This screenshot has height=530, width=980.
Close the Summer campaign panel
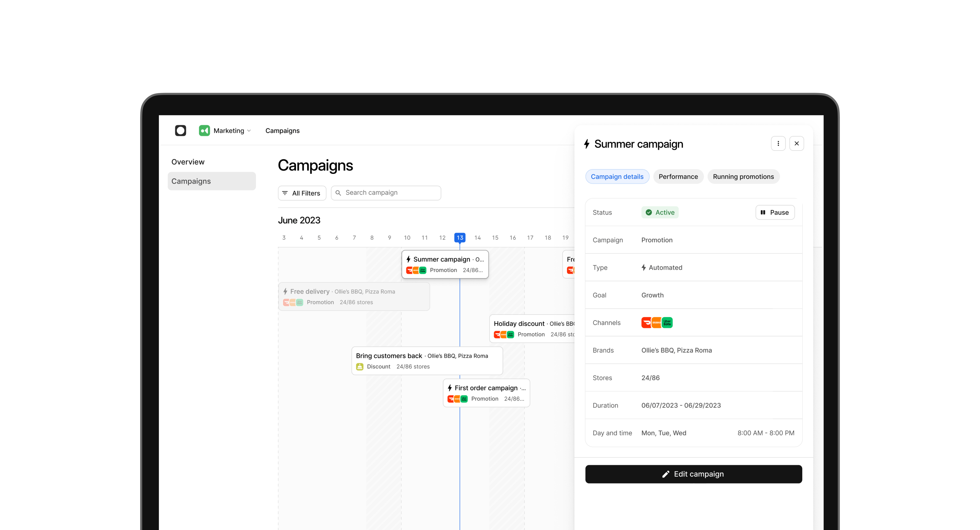point(796,143)
